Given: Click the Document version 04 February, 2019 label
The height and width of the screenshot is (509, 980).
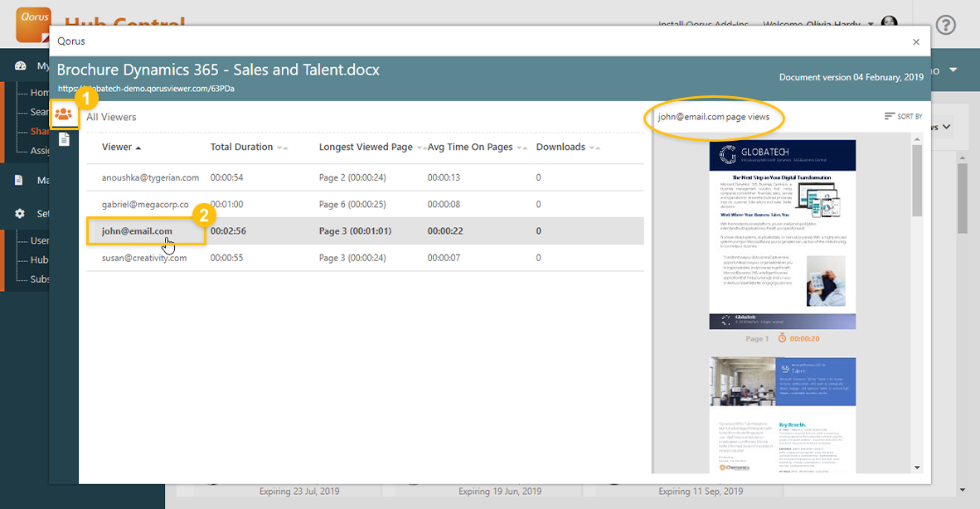Looking at the screenshot, I should coord(851,77).
